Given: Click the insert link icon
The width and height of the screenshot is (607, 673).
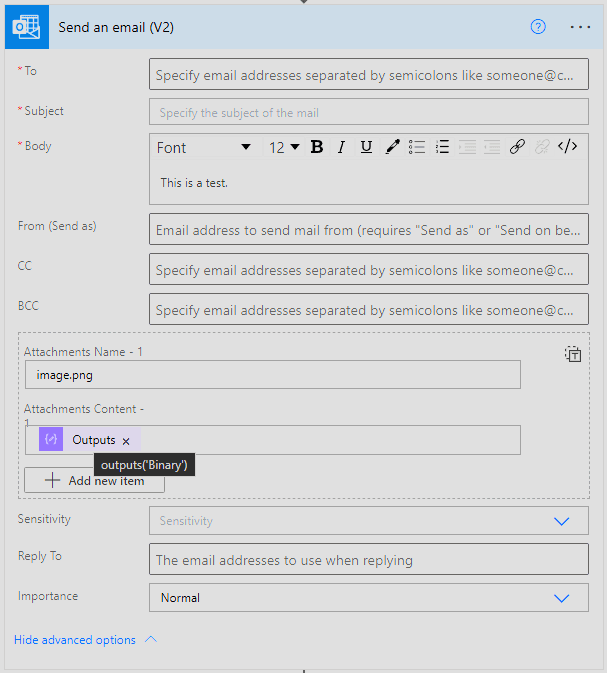Looking at the screenshot, I should 517,147.
